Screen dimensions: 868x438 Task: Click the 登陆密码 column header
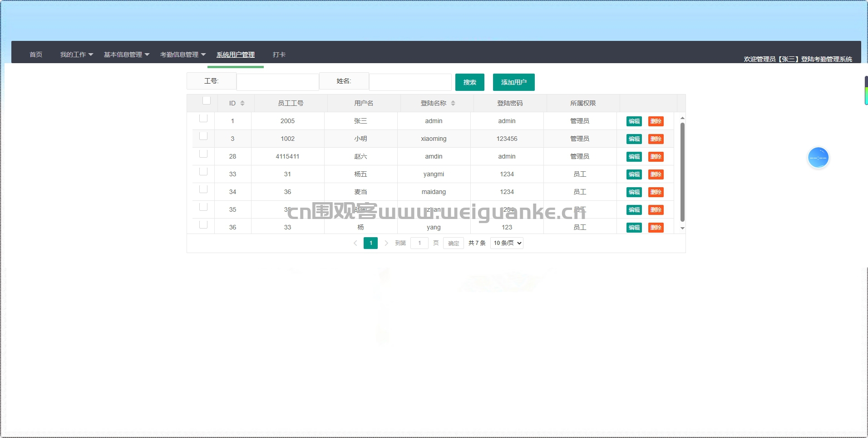tap(510, 103)
